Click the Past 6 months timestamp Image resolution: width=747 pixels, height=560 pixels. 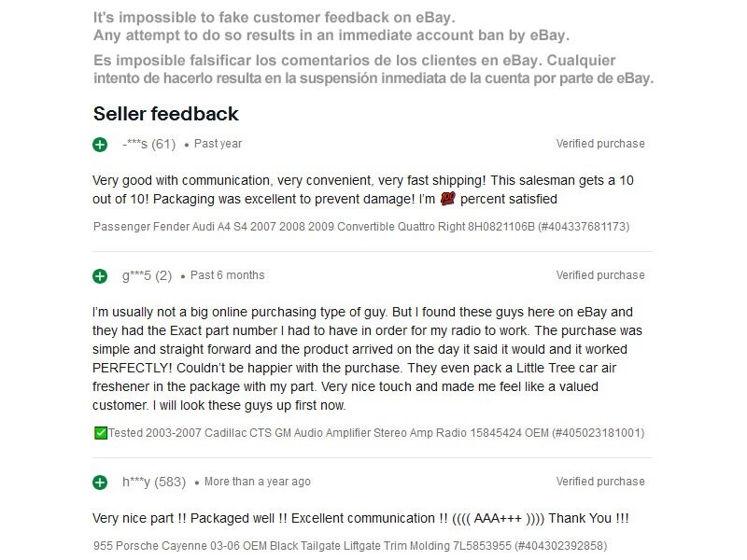point(227,275)
